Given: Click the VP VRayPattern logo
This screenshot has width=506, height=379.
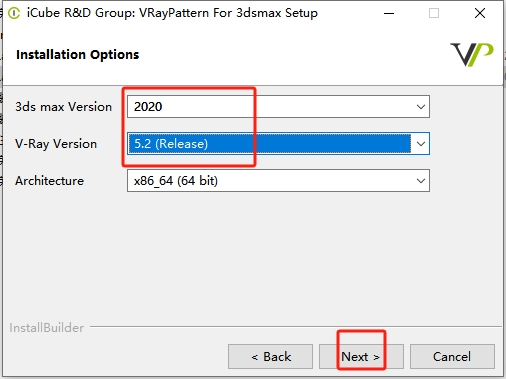Looking at the screenshot, I should (x=472, y=55).
